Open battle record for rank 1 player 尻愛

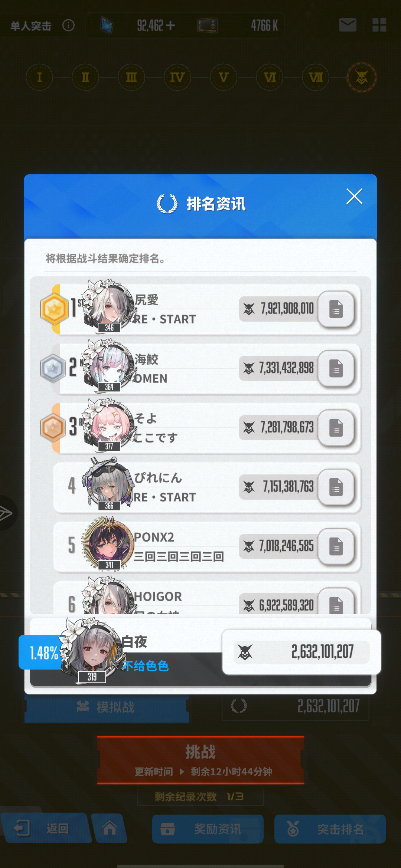(336, 309)
